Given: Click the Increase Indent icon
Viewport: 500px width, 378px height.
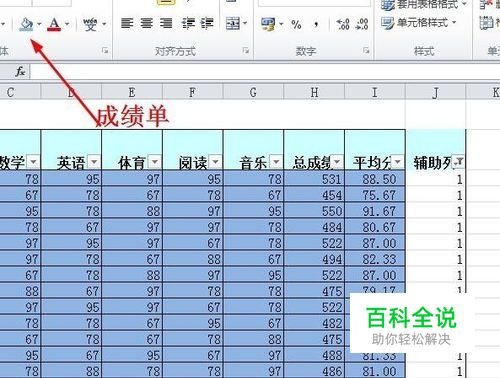Looking at the screenshot, I should tap(207, 23).
